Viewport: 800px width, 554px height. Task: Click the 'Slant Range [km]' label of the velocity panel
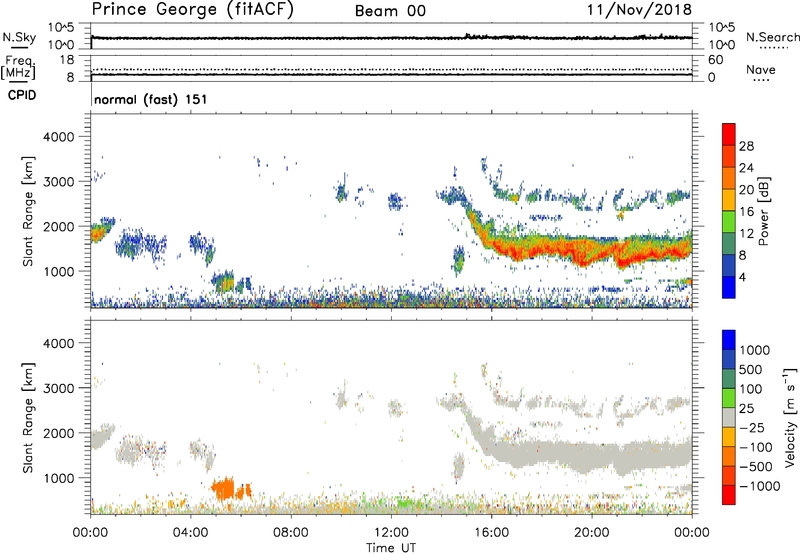28,418
